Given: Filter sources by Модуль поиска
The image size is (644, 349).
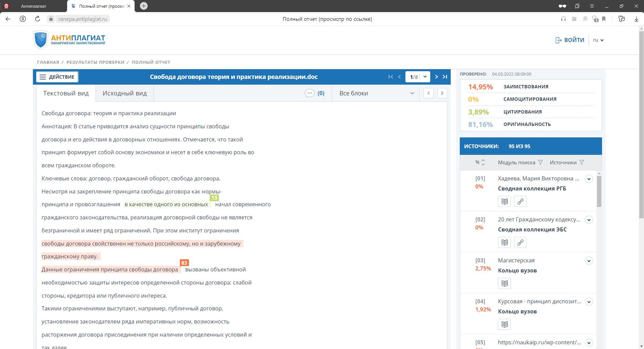Looking at the screenshot, I should pos(540,163).
